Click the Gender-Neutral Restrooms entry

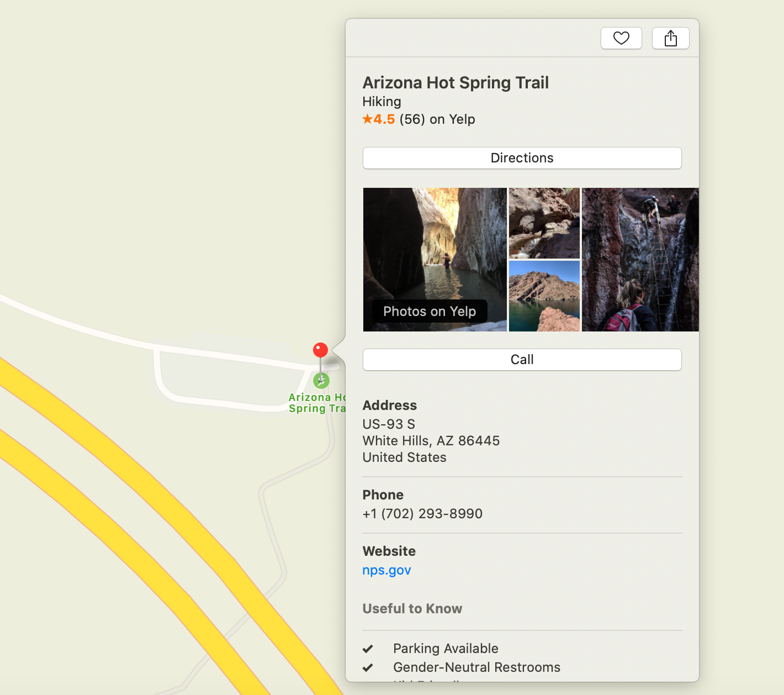pyautogui.click(x=476, y=667)
